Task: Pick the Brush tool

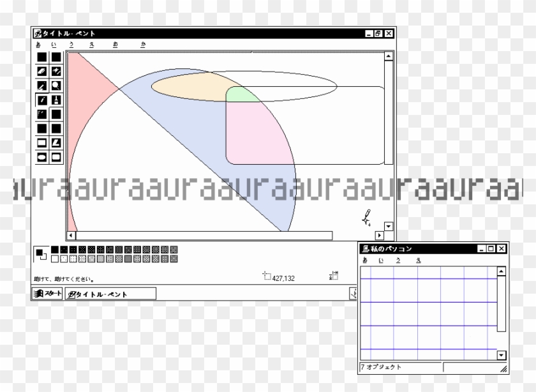Action: coord(56,100)
